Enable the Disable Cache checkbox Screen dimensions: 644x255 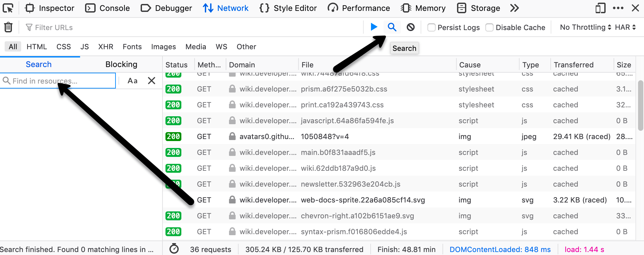[489, 27]
